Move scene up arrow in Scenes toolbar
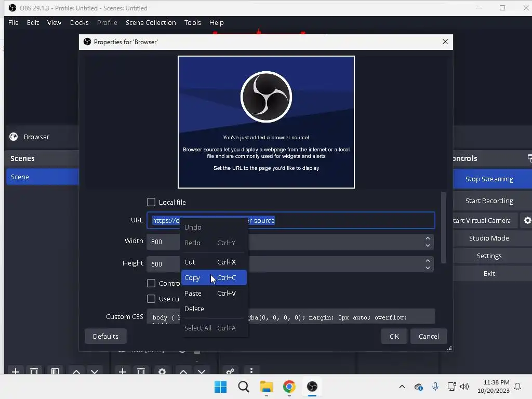Image resolution: width=532 pixels, height=399 pixels. click(x=76, y=371)
